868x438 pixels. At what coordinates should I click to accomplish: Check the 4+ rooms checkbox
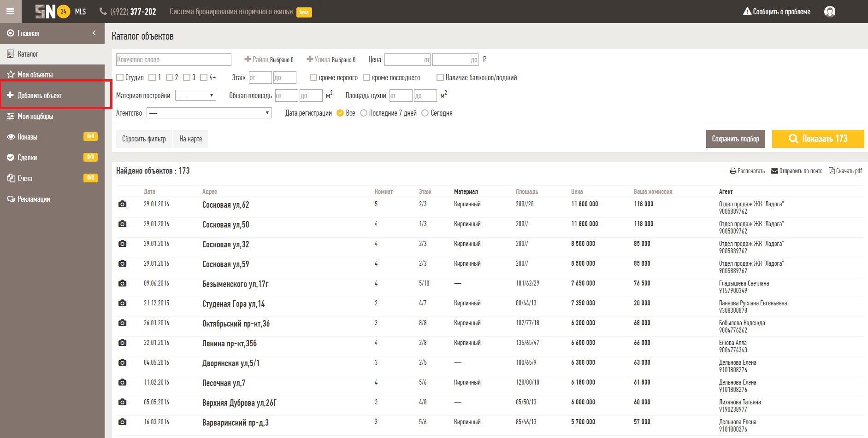204,77
